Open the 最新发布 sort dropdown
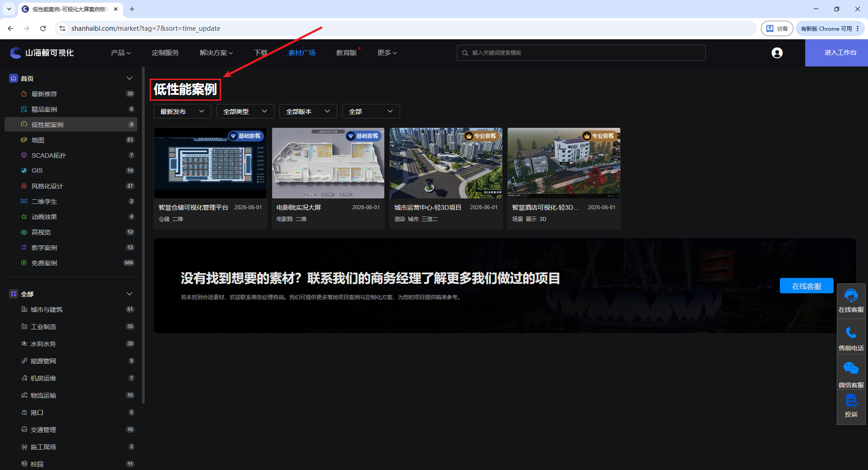The image size is (868, 470). 183,111
